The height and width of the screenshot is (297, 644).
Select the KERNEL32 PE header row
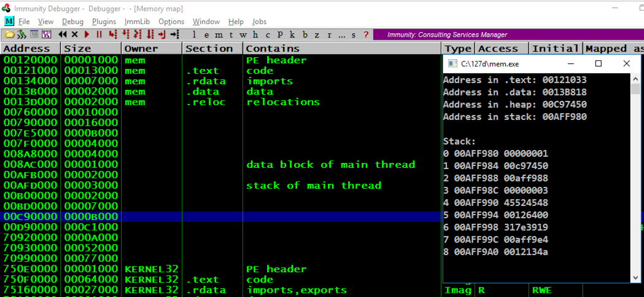coord(222,269)
